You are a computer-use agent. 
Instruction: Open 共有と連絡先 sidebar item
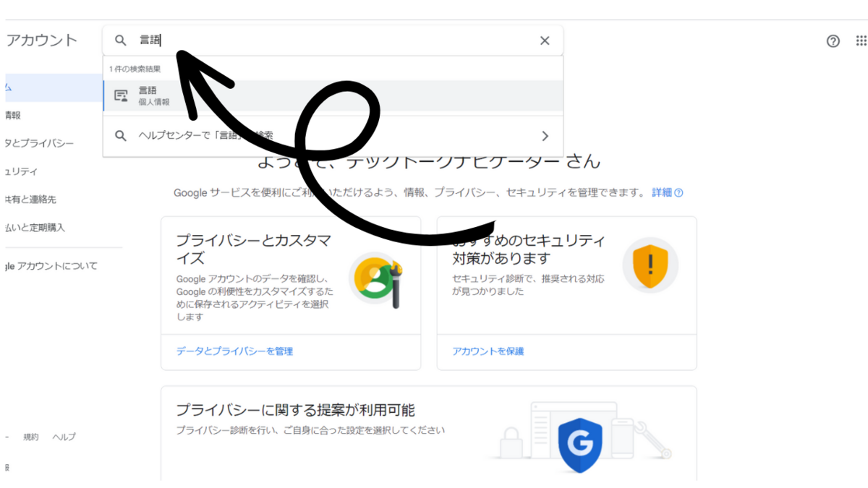pyautogui.click(x=30, y=200)
